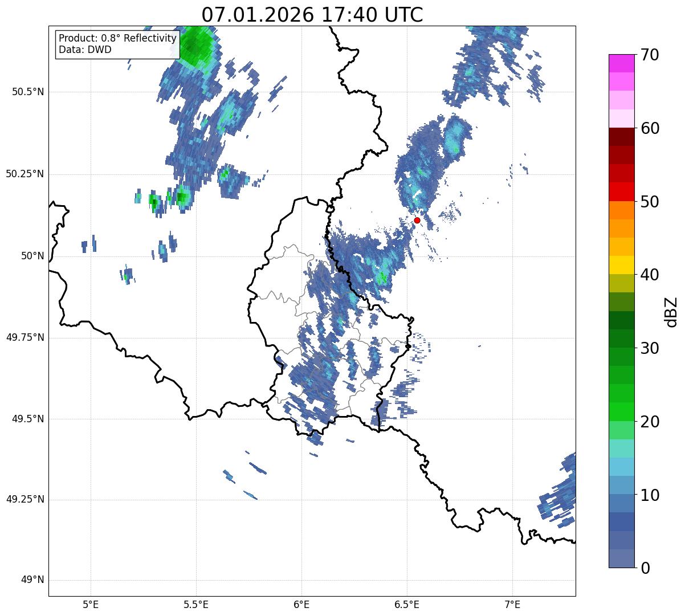The height and width of the screenshot is (616, 685).
Task: Click the 10 colorbar tick label
Action: point(650,495)
